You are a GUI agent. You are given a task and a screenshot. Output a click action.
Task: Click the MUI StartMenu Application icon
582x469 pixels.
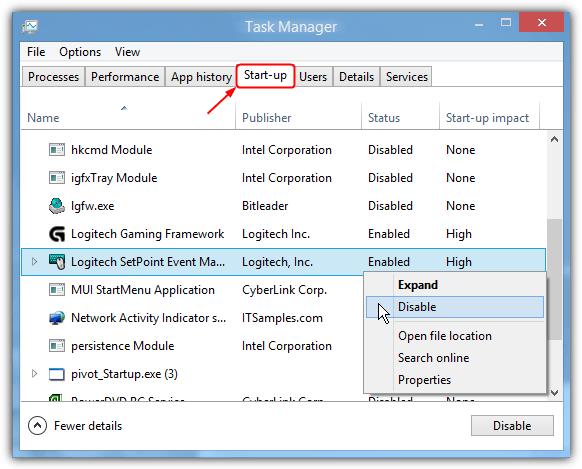[57, 290]
